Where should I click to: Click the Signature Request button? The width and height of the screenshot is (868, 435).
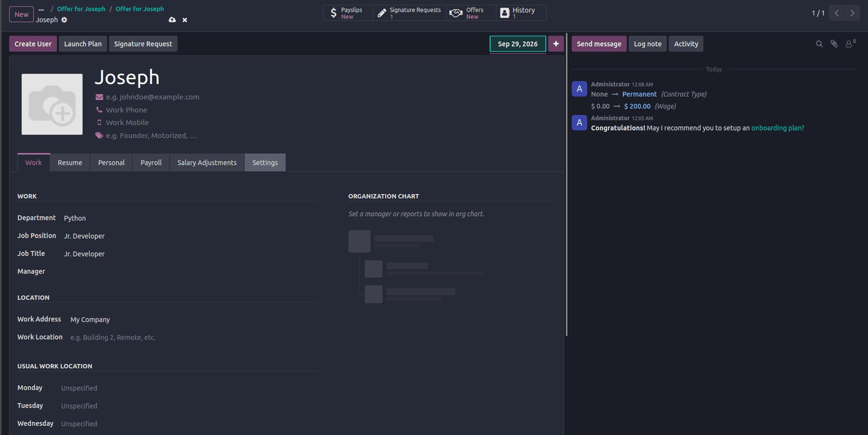[143, 44]
